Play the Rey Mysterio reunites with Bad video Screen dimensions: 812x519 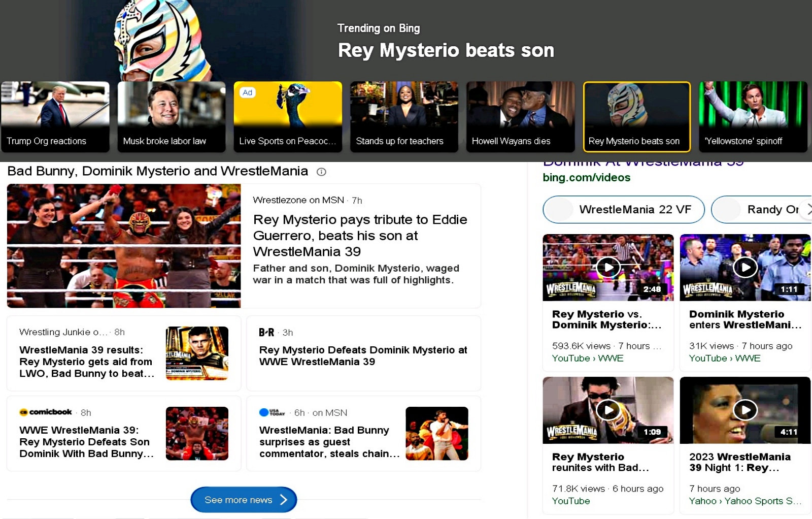point(608,410)
